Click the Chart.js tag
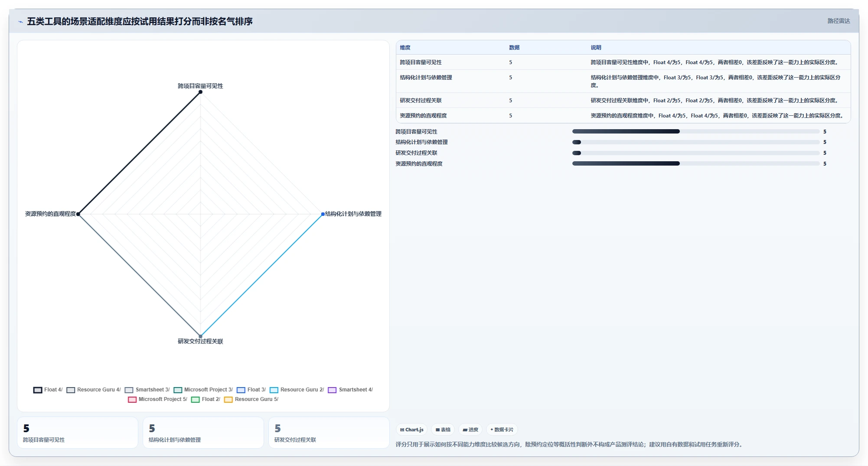Screen dimensions: 868x466 click(411, 430)
